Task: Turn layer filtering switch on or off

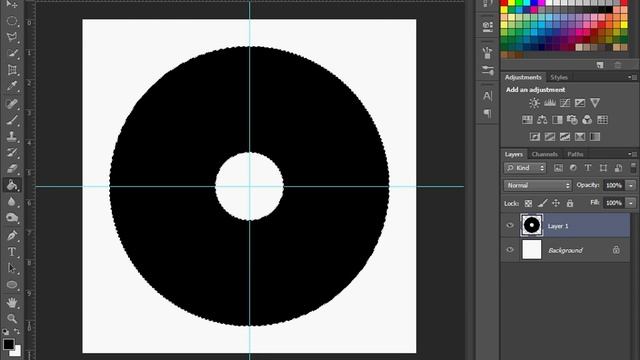Action: point(633,167)
